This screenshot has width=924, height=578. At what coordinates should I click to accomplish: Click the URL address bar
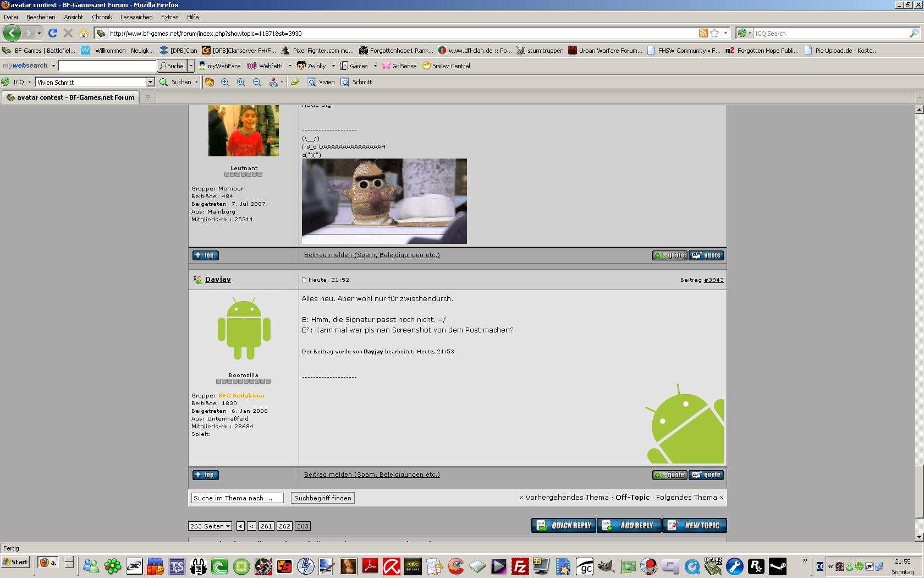[x=402, y=34]
